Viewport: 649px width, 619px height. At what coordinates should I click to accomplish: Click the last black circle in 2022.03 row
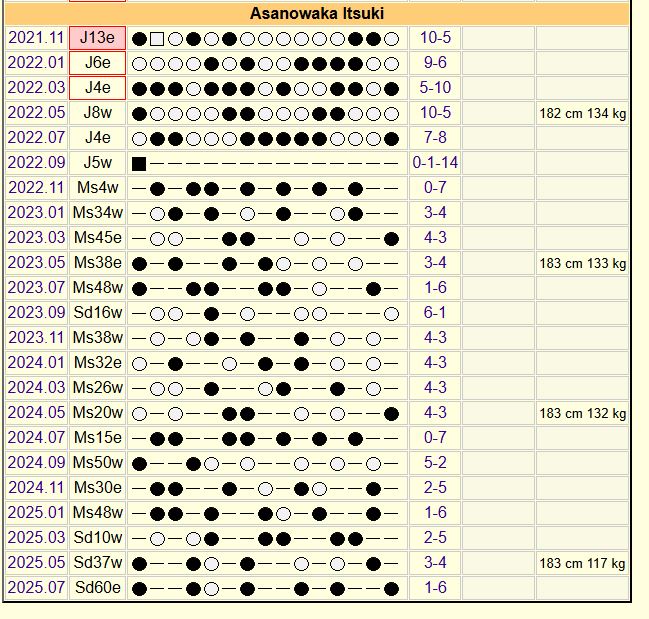click(391, 89)
